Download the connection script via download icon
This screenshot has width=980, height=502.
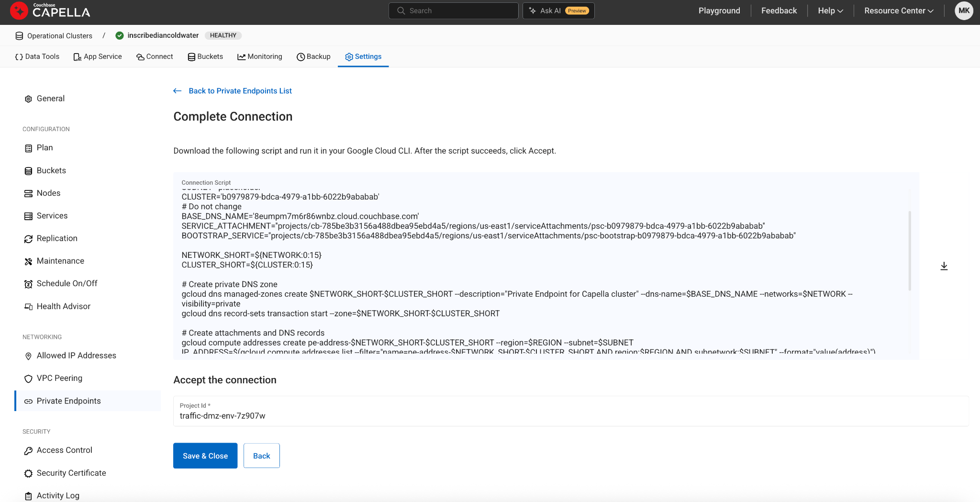(944, 266)
